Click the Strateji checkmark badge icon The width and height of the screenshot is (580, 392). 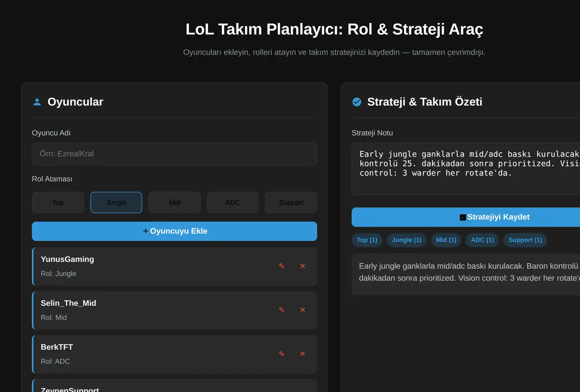[357, 102]
